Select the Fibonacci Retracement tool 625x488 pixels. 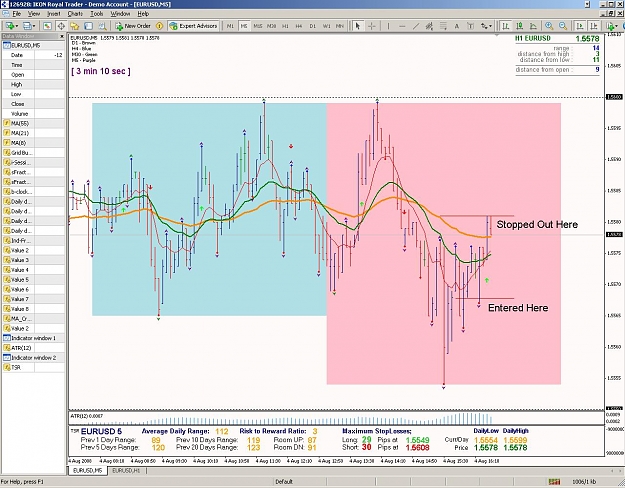coord(443,26)
